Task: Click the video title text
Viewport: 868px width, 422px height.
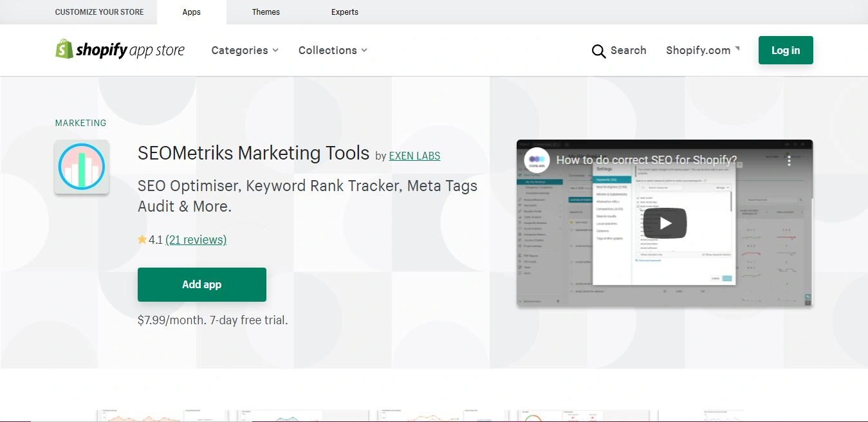Action: [647, 160]
